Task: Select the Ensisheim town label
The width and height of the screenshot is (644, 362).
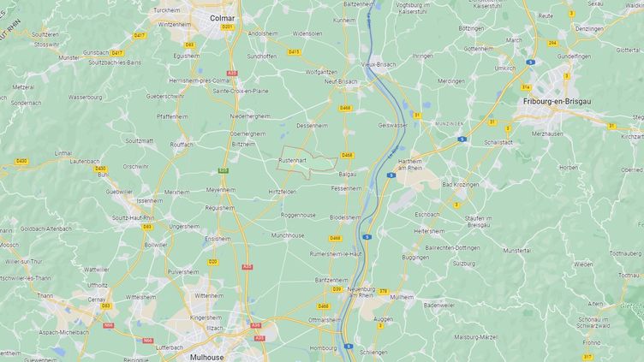Action: 218,239
